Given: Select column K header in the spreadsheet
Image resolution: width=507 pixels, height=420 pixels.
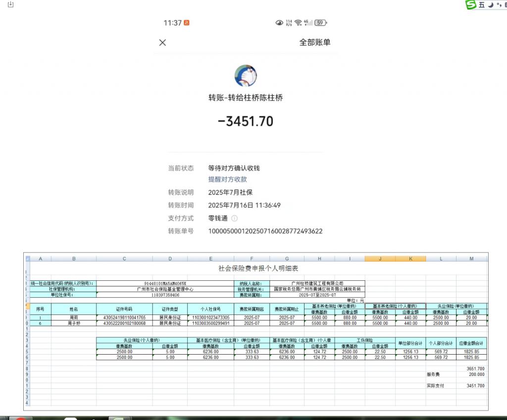Looking at the screenshot, I should pos(410,259).
